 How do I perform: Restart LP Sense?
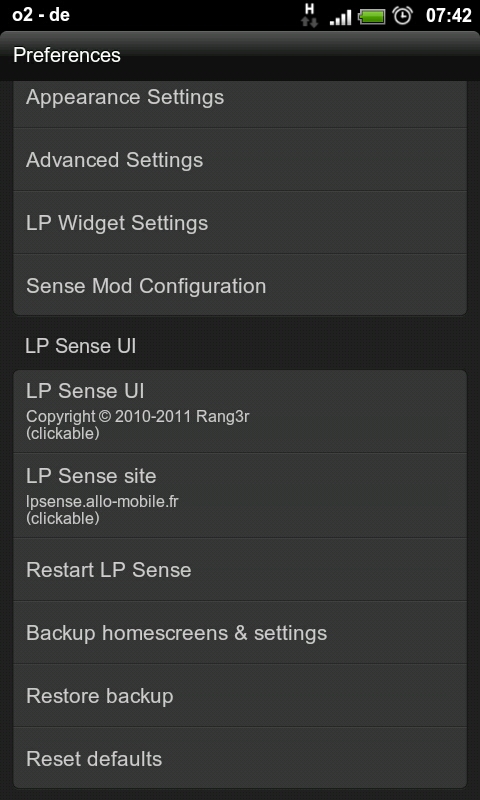pyautogui.click(x=240, y=569)
